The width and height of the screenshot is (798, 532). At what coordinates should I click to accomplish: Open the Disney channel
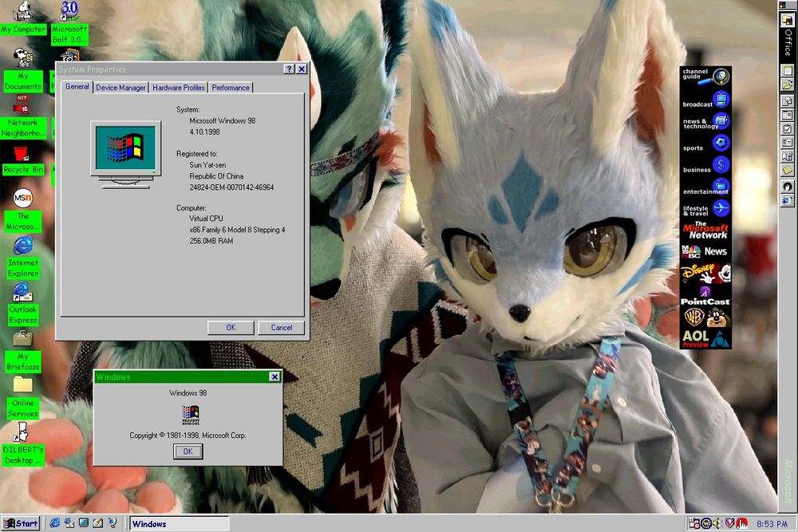[x=706, y=273]
